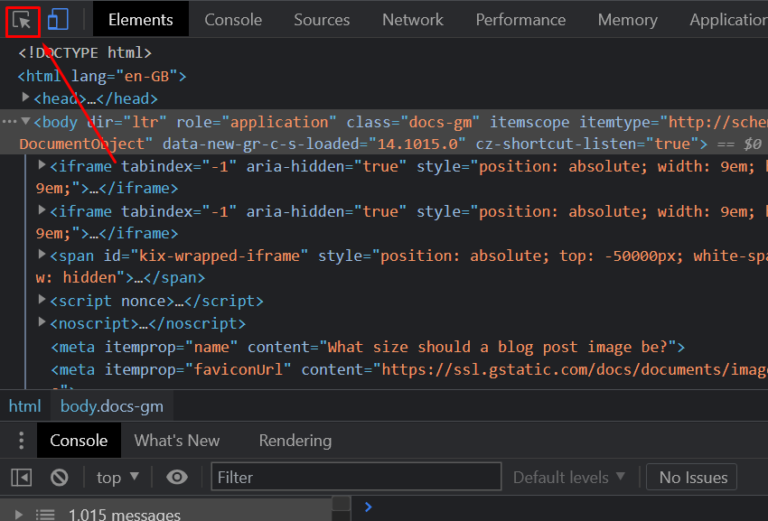
Task: Show console sidebar using the panel icon
Action: [22, 477]
